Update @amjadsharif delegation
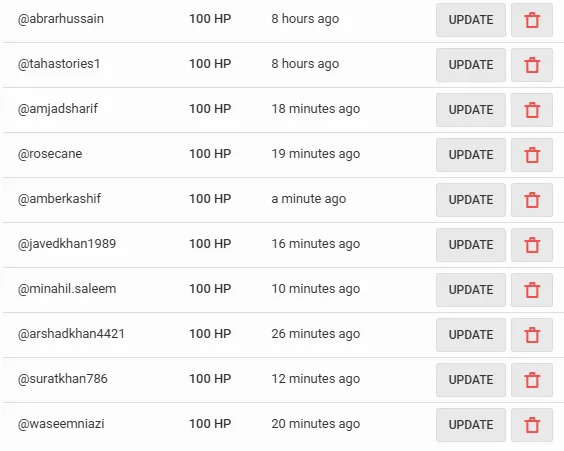Screen dimensions: 564x451 (x=471, y=110)
